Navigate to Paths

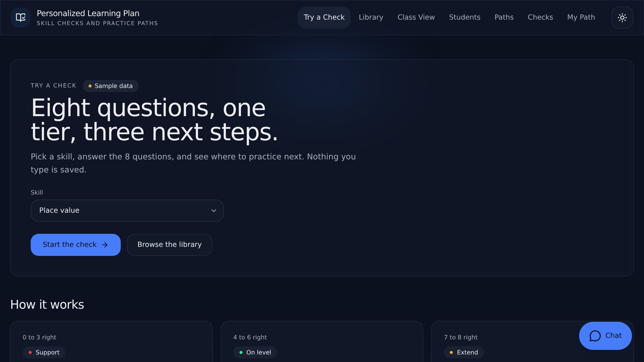pyautogui.click(x=504, y=17)
